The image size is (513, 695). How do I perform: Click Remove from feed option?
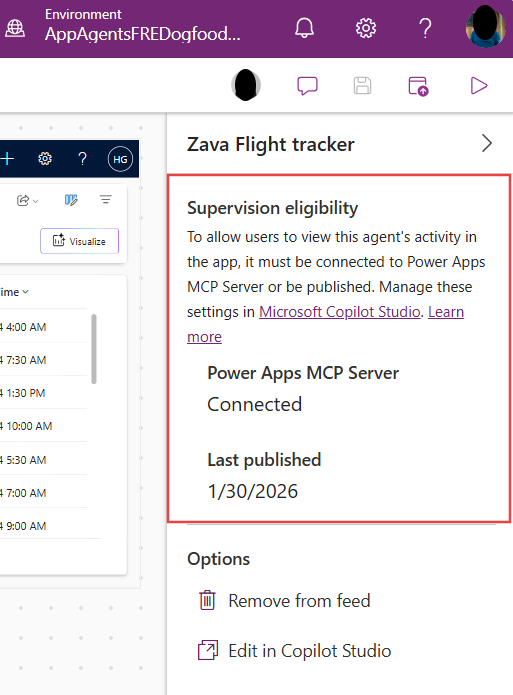284,601
